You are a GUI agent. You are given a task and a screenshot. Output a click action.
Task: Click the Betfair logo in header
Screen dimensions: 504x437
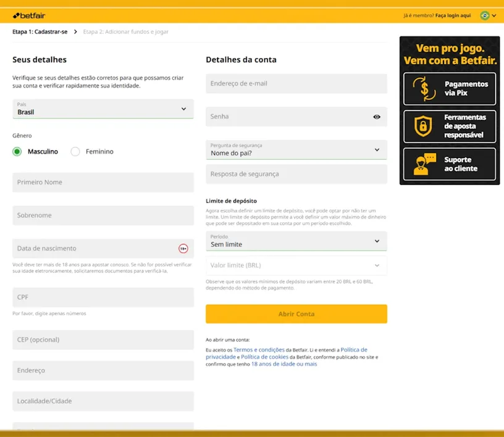click(29, 15)
